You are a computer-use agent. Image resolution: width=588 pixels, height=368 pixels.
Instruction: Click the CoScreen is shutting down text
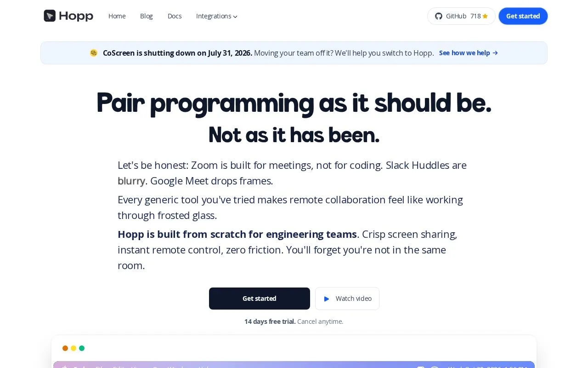click(x=177, y=53)
